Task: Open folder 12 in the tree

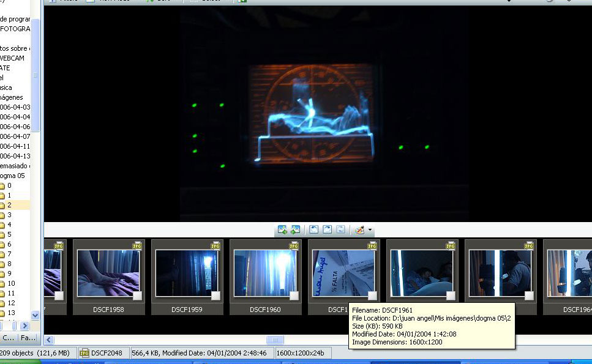Action: (x=11, y=303)
